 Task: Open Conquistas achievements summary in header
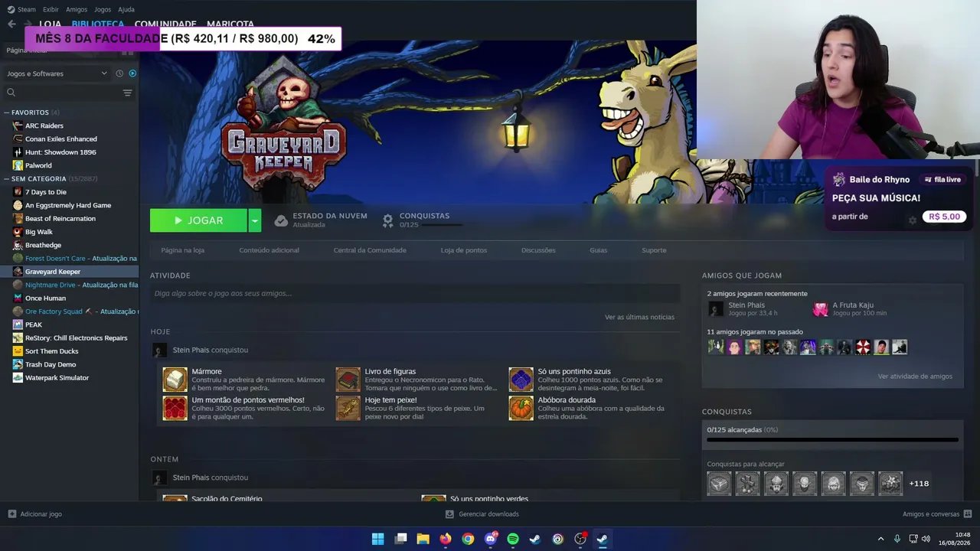(423, 220)
